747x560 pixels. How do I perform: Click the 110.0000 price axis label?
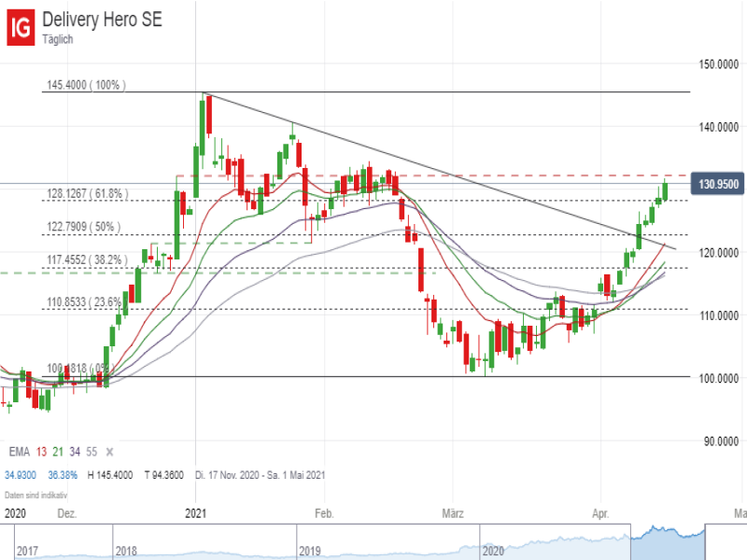click(718, 315)
